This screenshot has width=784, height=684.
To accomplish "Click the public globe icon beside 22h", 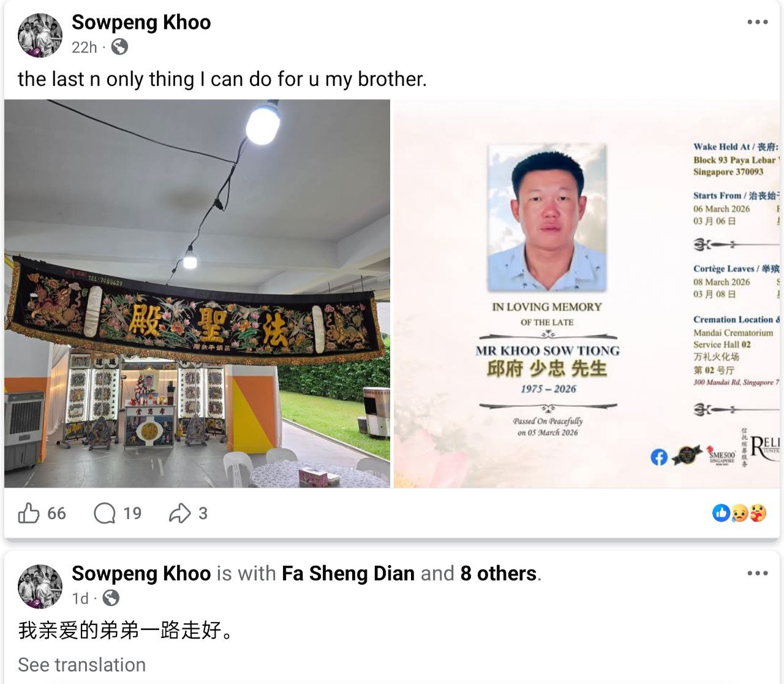I will pyautogui.click(x=119, y=47).
